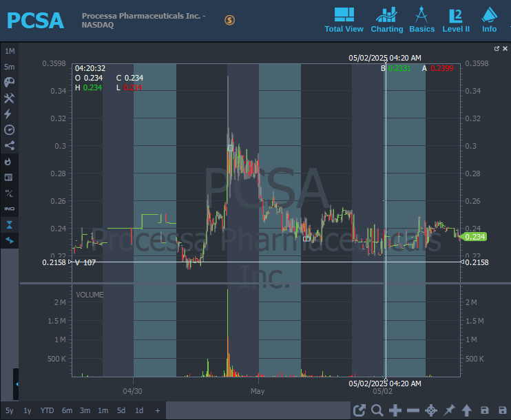
Task: Open the Level II view
Action: coord(456,20)
